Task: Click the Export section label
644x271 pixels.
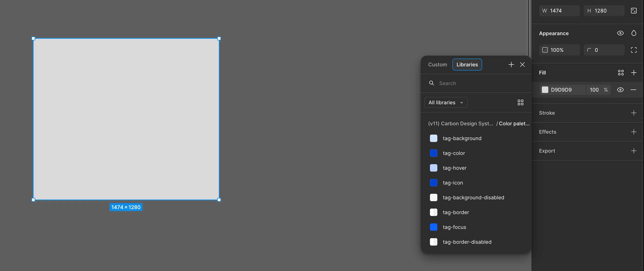Action: click(547, 151)
